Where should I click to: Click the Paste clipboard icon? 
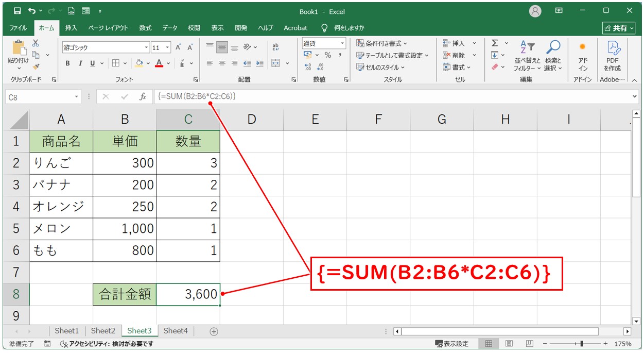tap(19, 48)
